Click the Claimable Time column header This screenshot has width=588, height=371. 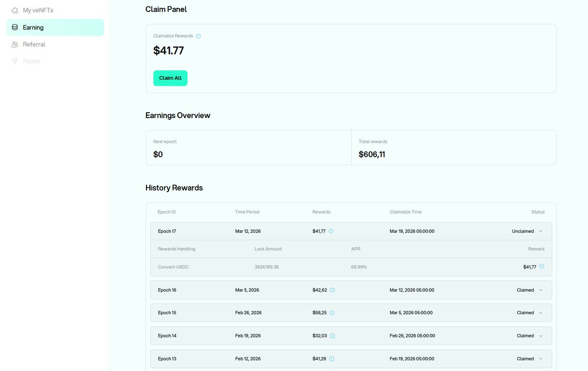[x=406, y=212]
